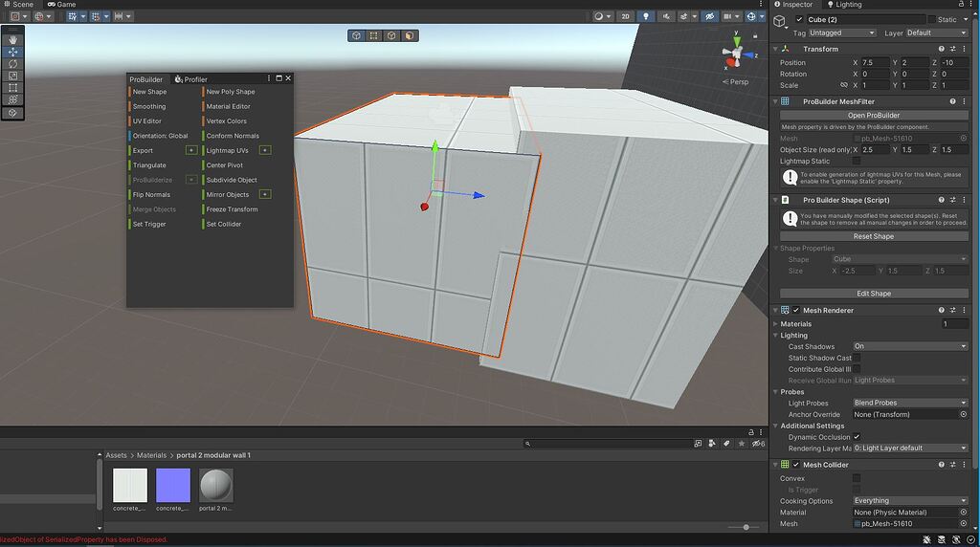Image resolution: width=980 pixels, height=547 pixels.
Task: Switch ProBuilder to Edge selection mode
Action: pos(391,35)
